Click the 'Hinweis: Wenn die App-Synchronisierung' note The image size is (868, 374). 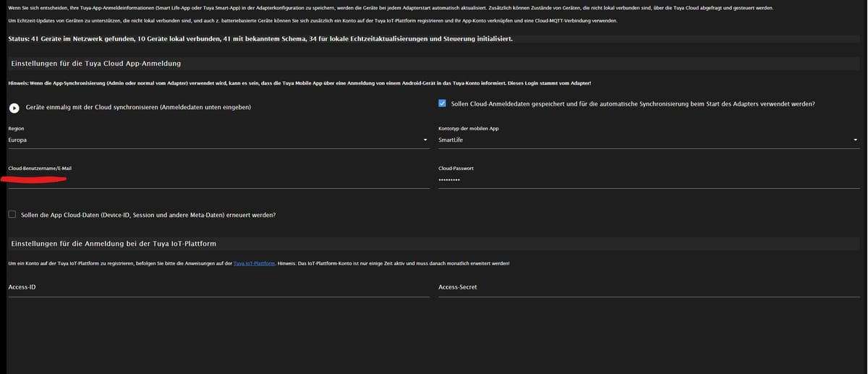click(299, 83)
